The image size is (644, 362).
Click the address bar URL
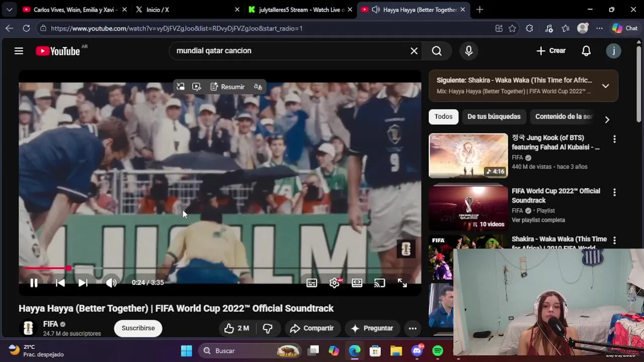tap(177, 29)
